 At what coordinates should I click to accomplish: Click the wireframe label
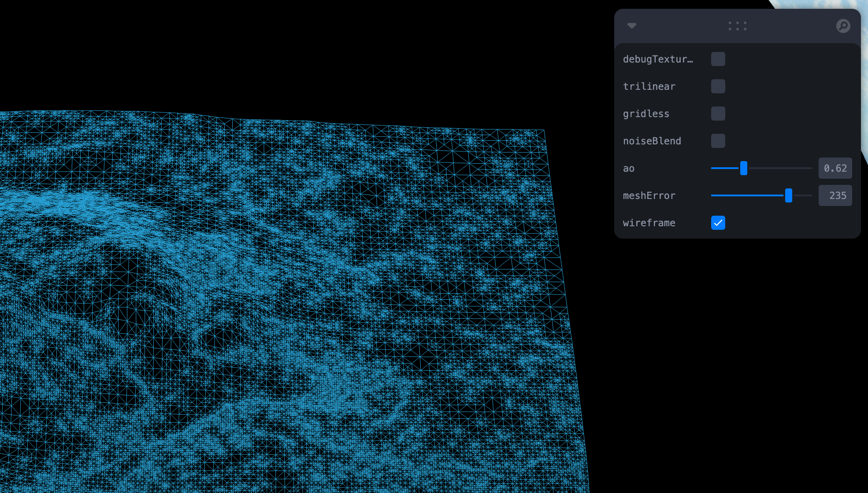(x=649, y=223)
